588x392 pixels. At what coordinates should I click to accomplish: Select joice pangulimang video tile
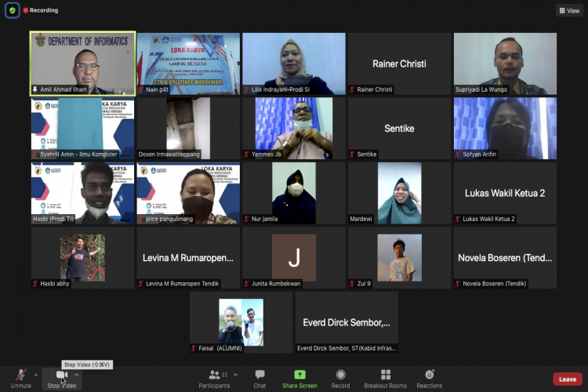click(x=188, y=193)
